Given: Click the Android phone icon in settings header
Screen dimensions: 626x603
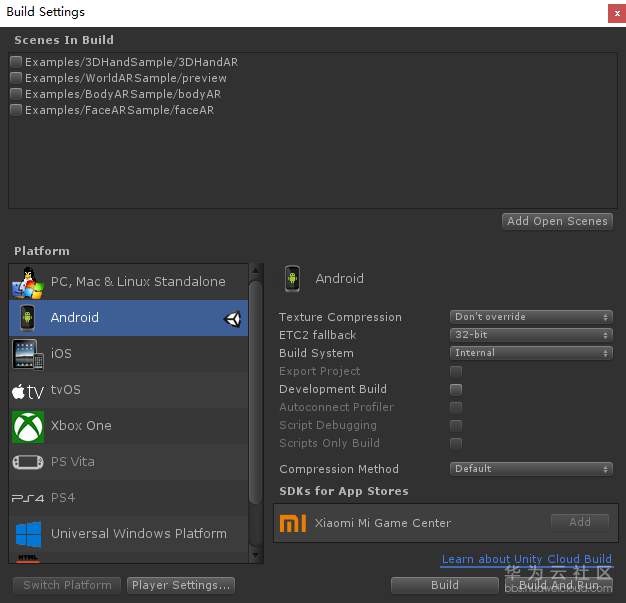Looking at the screenshot, I should [x=292, y=278].
